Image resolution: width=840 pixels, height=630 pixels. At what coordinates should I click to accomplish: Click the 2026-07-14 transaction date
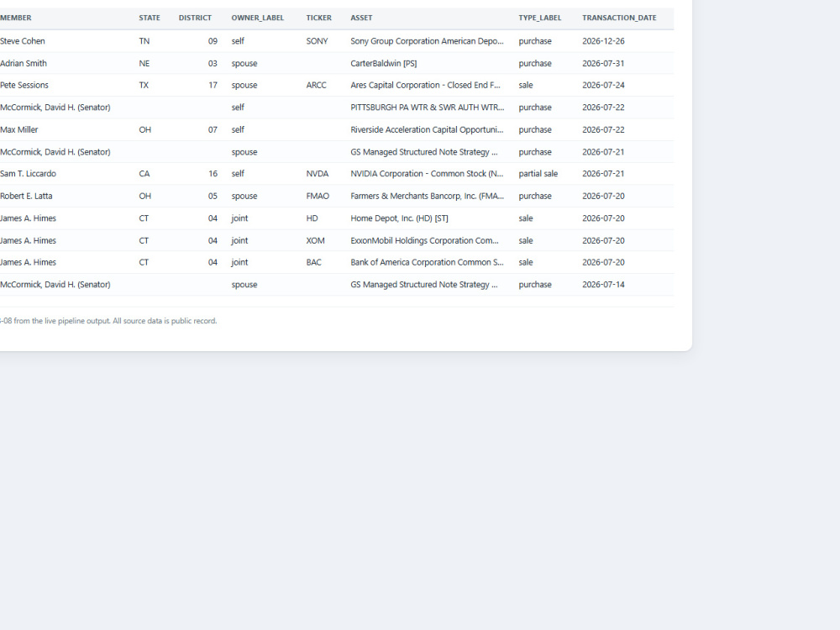pyautogui.click(x=603, y=285)
